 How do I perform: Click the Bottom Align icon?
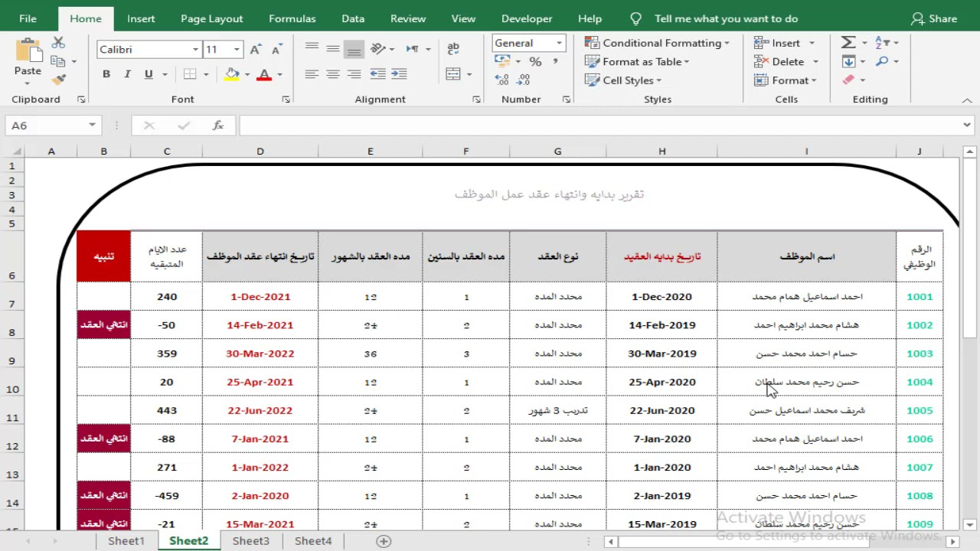[x=353, y=49]
